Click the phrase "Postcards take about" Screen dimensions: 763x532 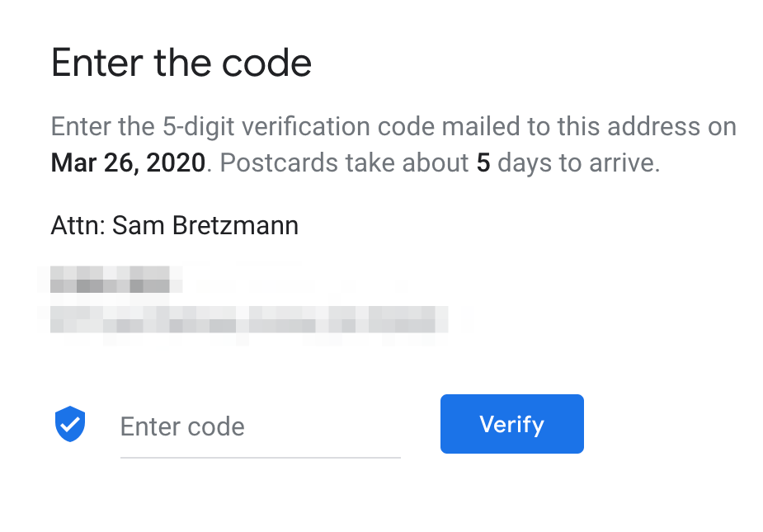345,162
